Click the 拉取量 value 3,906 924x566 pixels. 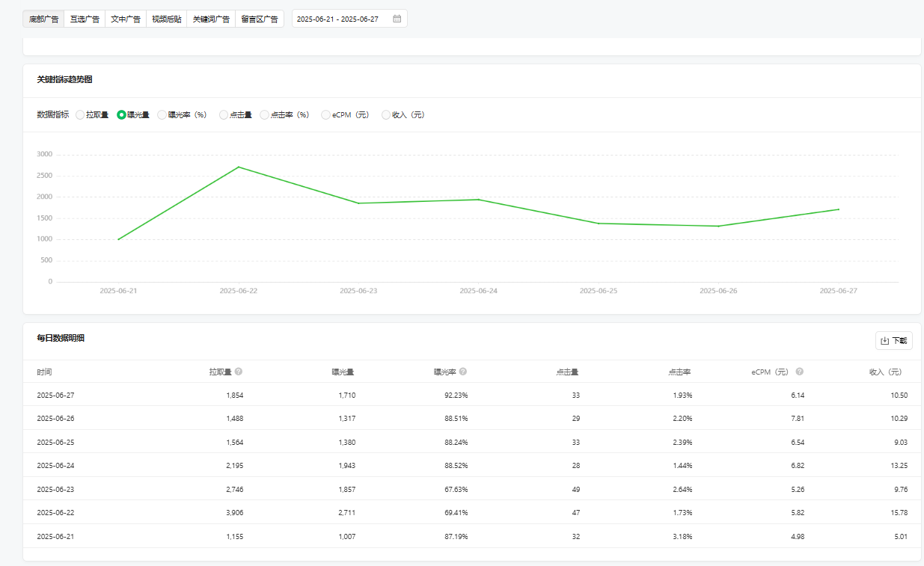pos(234,512)
